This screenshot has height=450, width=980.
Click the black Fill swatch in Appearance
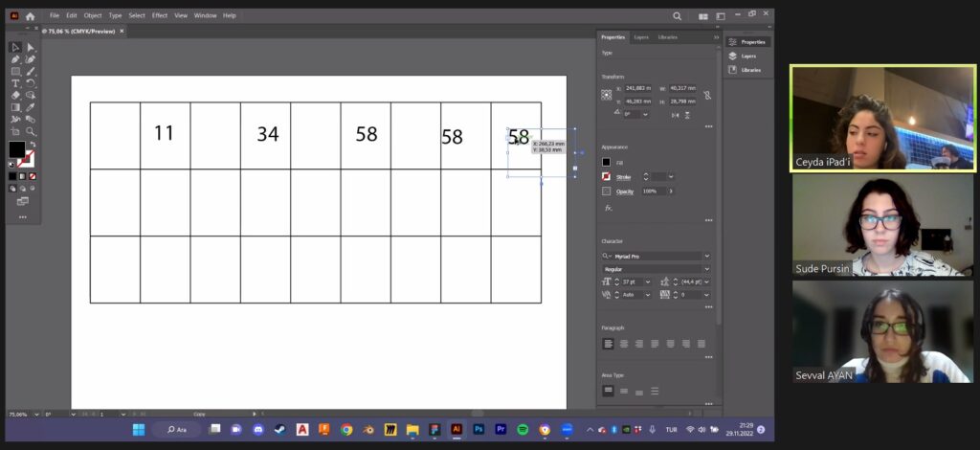[606, 163]
